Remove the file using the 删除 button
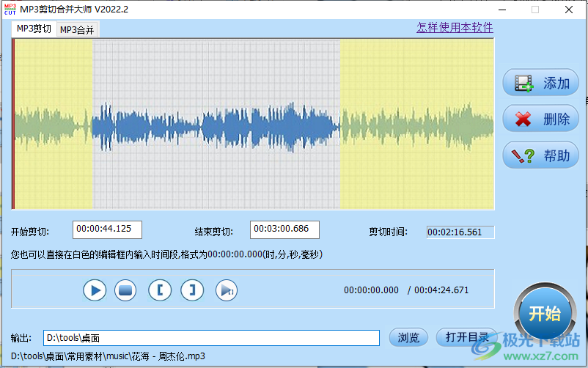Image resolution: width=588 pixels, height=368 pixels. click(540, 119)
